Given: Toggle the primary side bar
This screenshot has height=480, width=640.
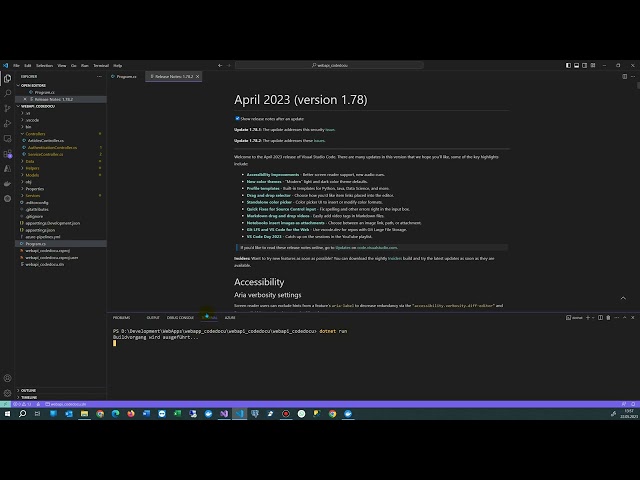Looking at the screenshot, I should 568,65.
